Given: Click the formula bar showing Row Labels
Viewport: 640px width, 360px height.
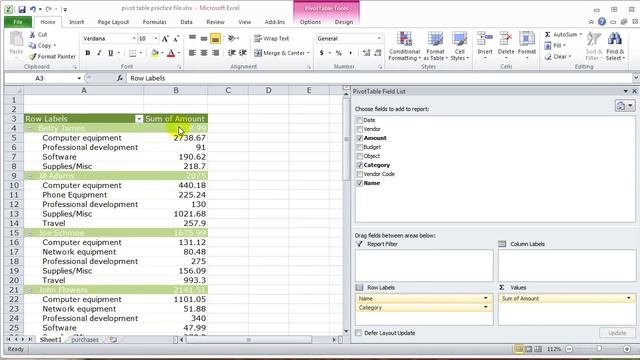Looking at the screenshot, I should point(380,78).
